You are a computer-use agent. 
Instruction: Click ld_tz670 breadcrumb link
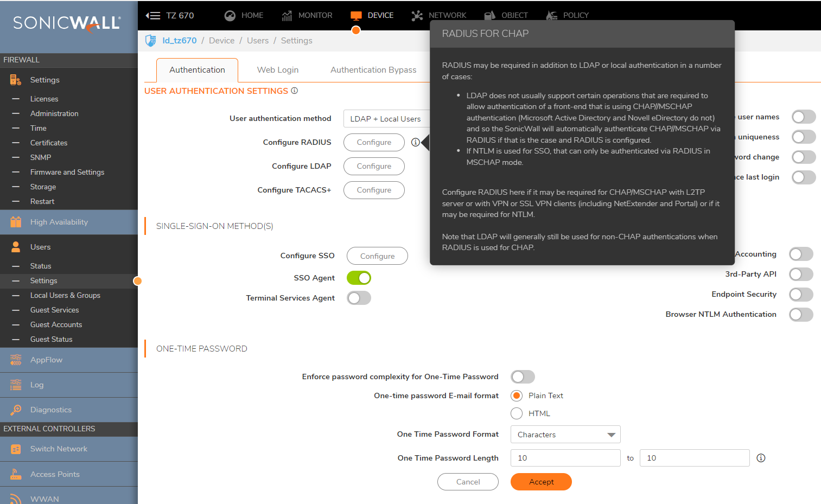click(x=180, y=41)
